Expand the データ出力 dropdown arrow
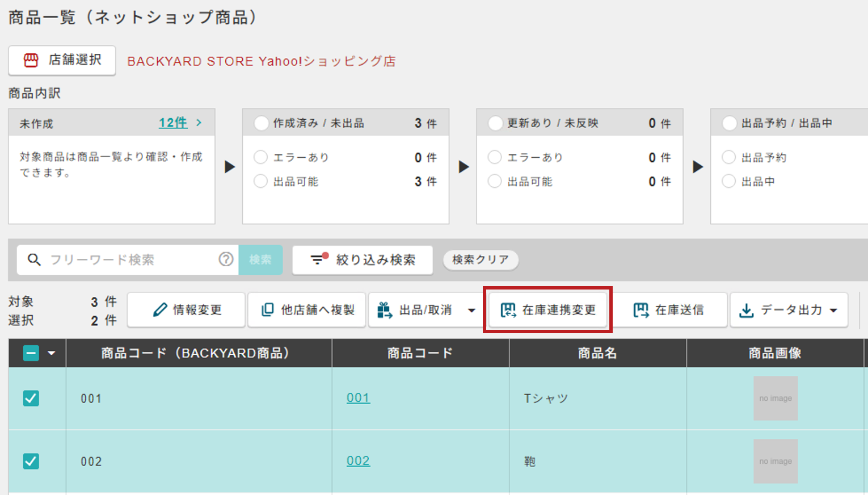Image resolution: width=868 pixels, height=495 pixels. click(833, 310)
